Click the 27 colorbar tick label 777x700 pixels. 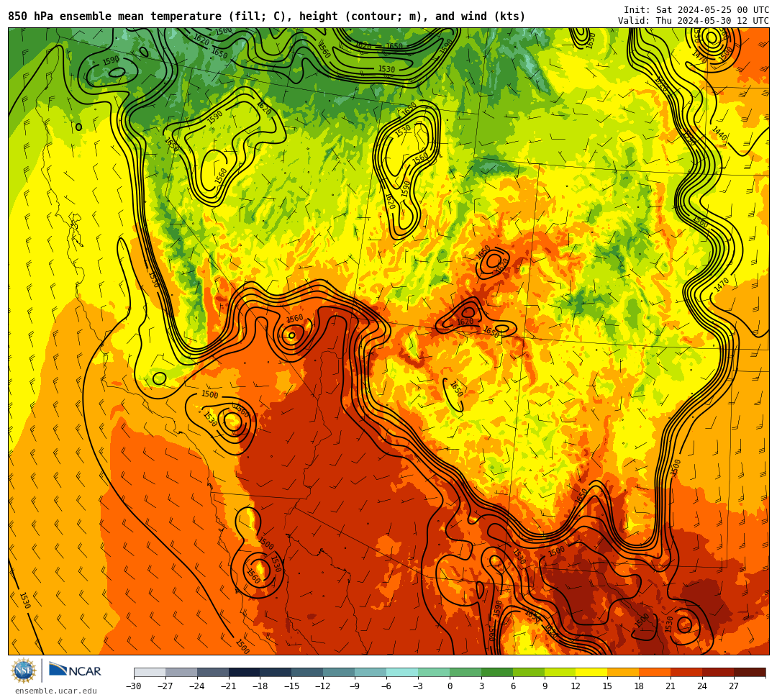735,686
